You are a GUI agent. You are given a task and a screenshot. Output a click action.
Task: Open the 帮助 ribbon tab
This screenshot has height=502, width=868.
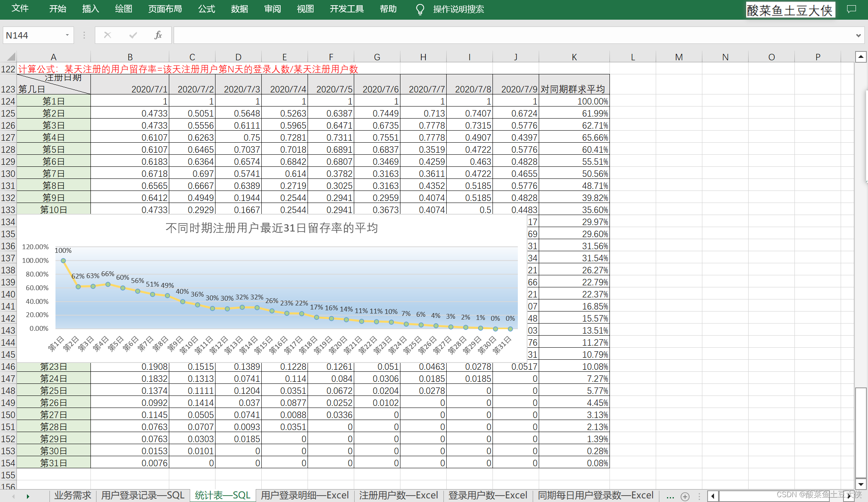(388, 9)
